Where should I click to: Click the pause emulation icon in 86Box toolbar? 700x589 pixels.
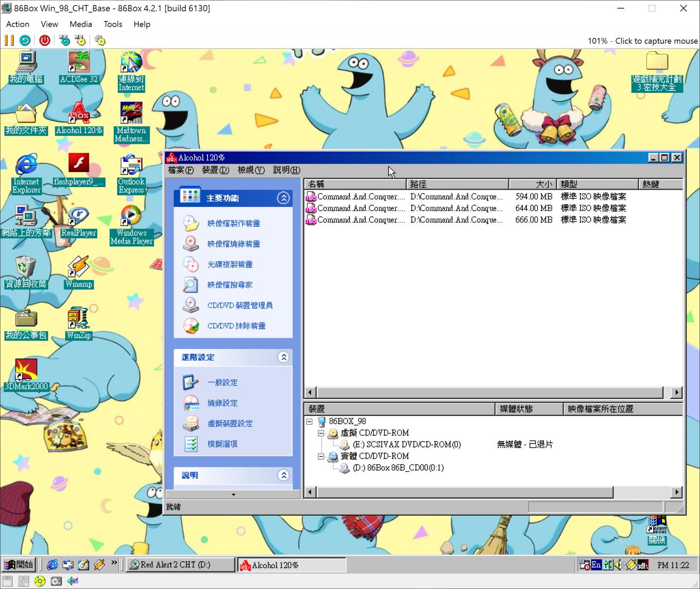9,40
